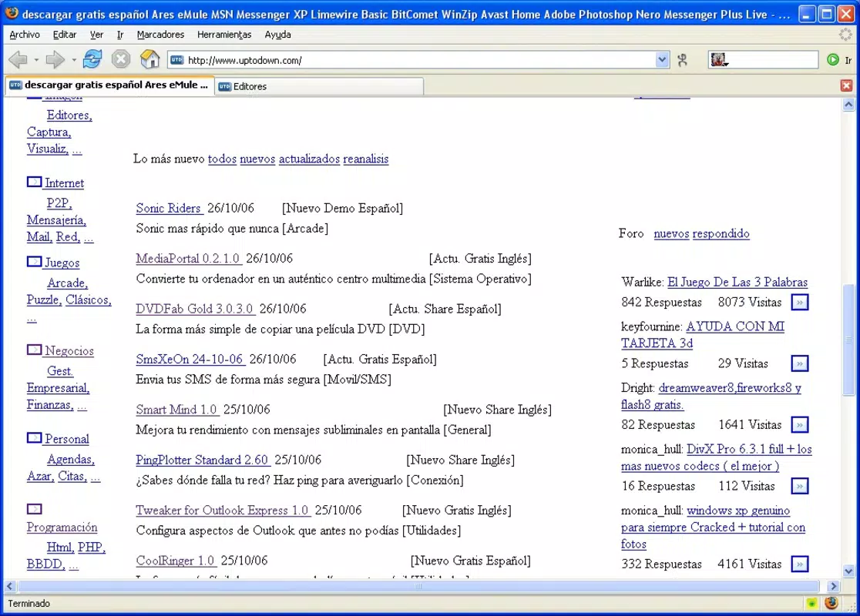Filter newest by 'actualizados' link

(309, 159)
